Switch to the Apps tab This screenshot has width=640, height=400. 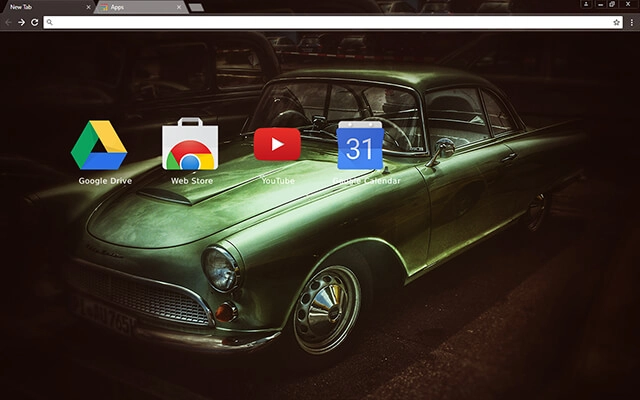pyautogui.click(x=141, y=7)
